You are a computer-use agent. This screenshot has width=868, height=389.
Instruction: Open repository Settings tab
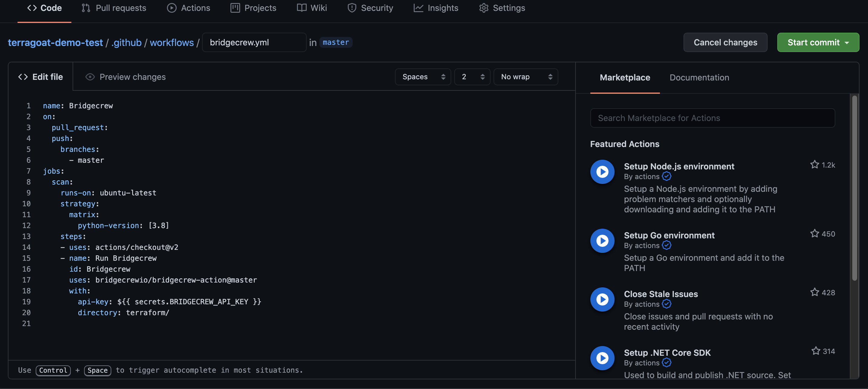tap(502, 8)
